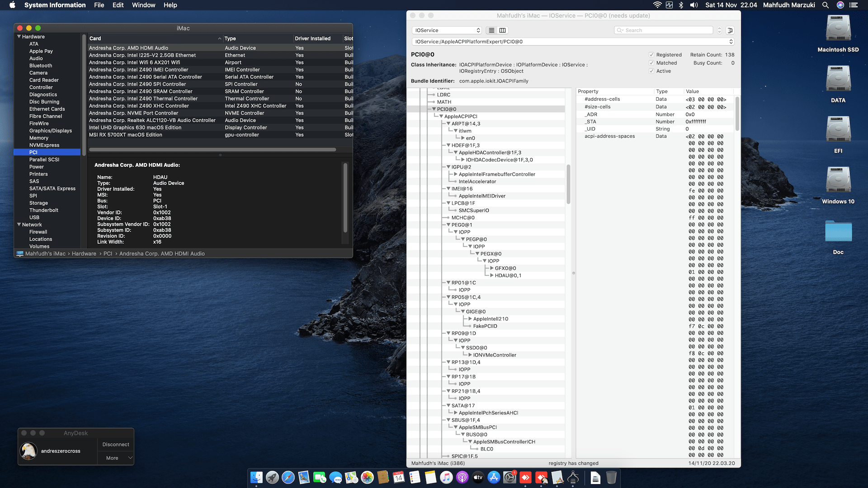Expand the GFX0@0 node
Image resolution: width=868 pixels, height=488 pixels.
pyautogui.click(x=492, y=268)
